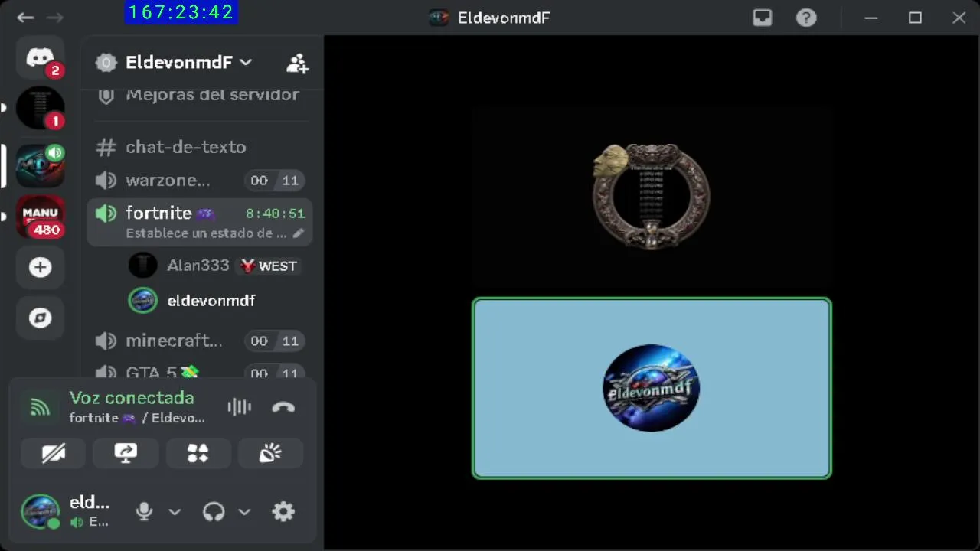Mute the microphone
Image resolution: width=980 pixels, height=551 pixels.
point(144,511)
